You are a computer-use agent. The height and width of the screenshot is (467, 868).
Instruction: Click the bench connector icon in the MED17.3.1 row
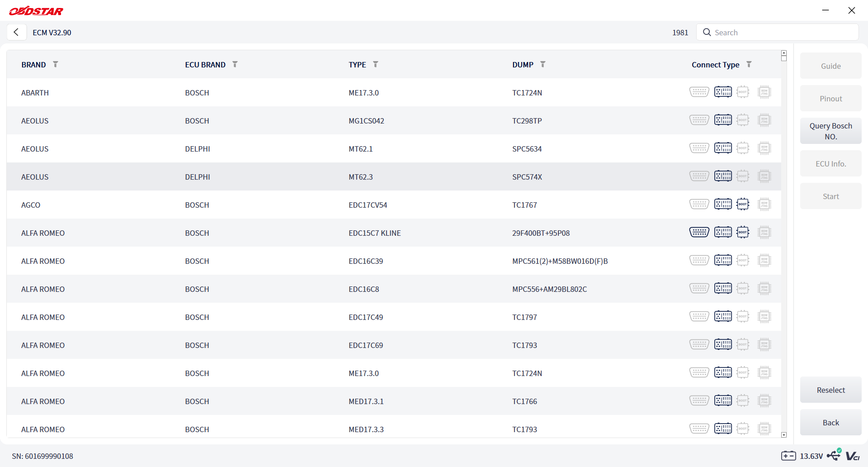[723, 401]
